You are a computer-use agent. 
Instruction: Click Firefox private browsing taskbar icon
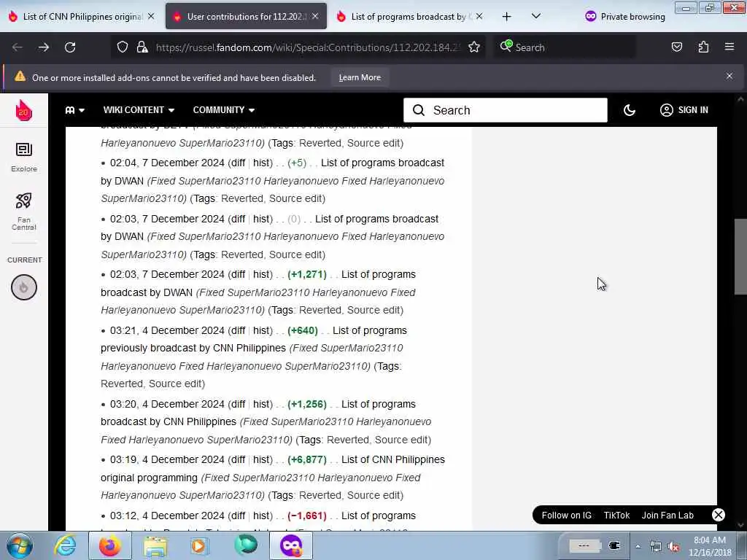pyautogui.click(x=291, y=545)
